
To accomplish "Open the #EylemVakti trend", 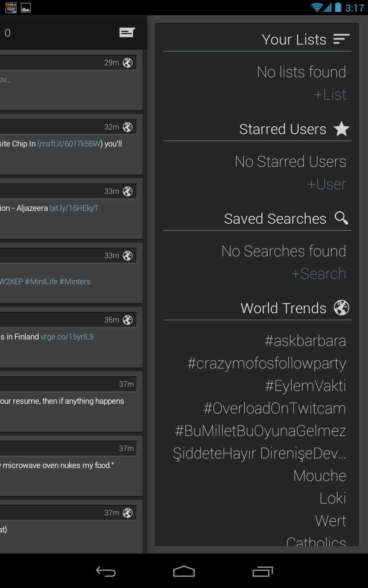I will point(305,386).
